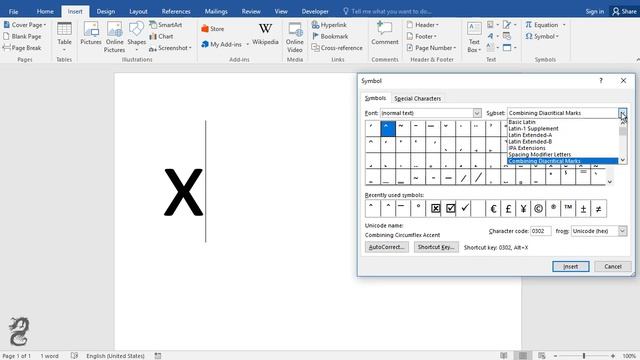Click the Shortcut Key button
The width and height of the screenshot is (640, 360).
(x=436, y=247)
